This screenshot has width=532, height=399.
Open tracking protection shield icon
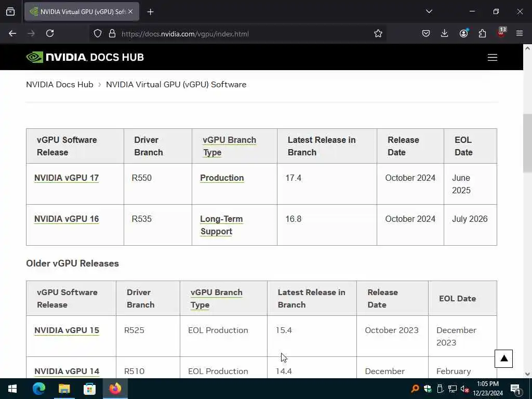pos(98,34)
